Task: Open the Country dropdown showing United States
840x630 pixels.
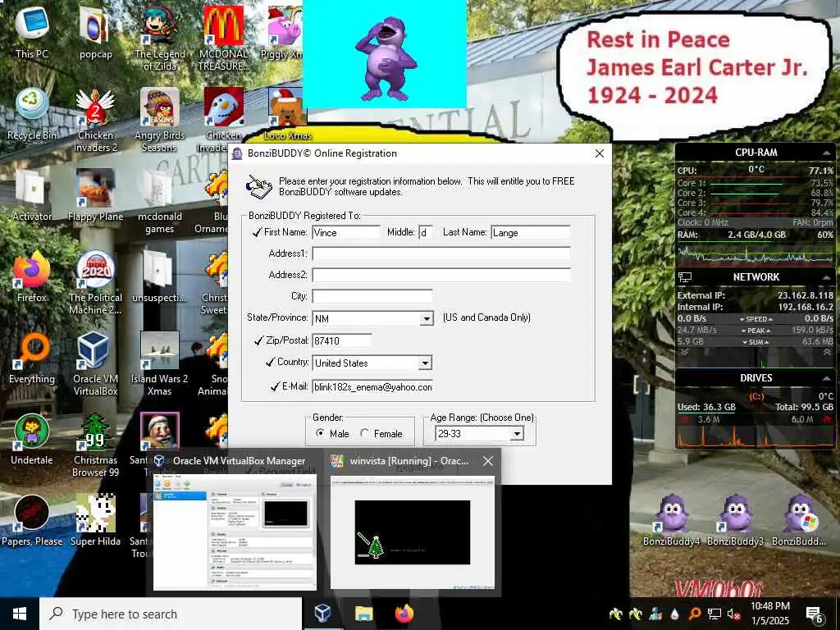Action: coord(425,363)
